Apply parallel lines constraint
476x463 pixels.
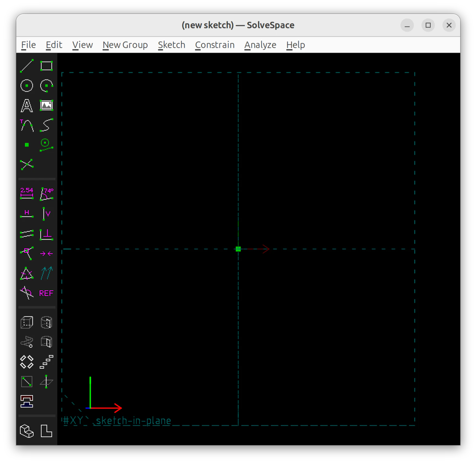tap(27, 234)
